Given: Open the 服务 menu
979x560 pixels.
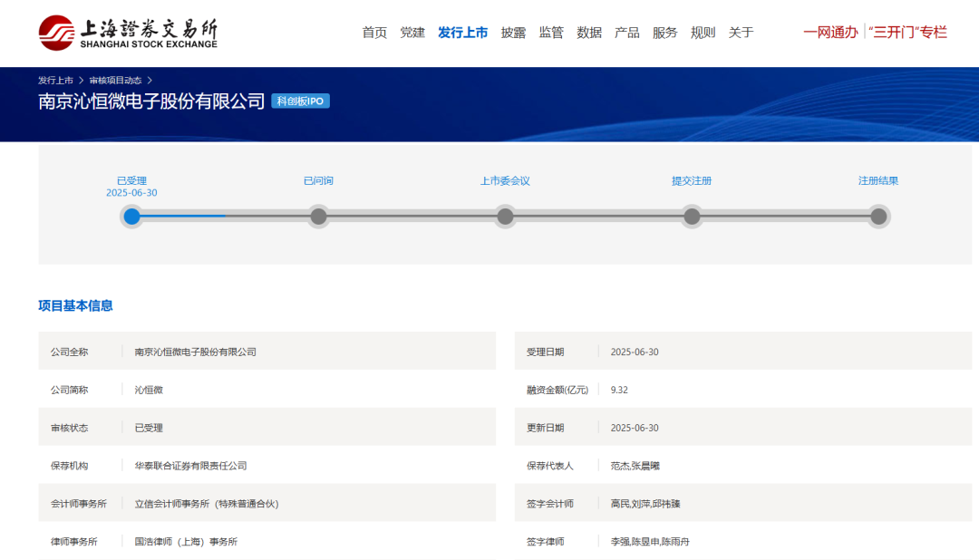Looking at the screenshot, I should (x=665, y=33).
